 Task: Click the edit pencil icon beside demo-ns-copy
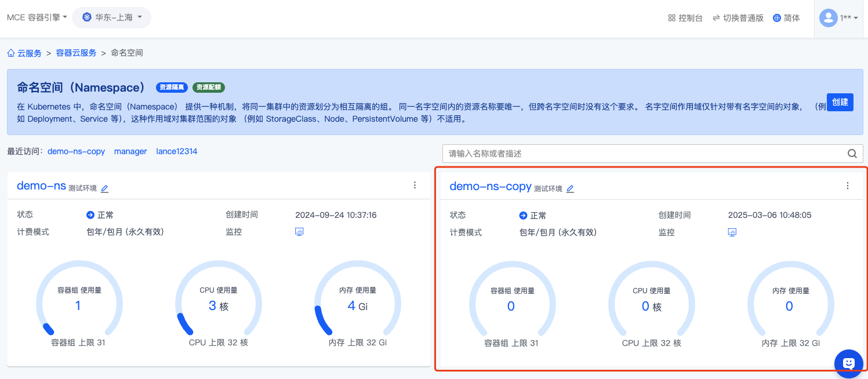tap(570, 189)
